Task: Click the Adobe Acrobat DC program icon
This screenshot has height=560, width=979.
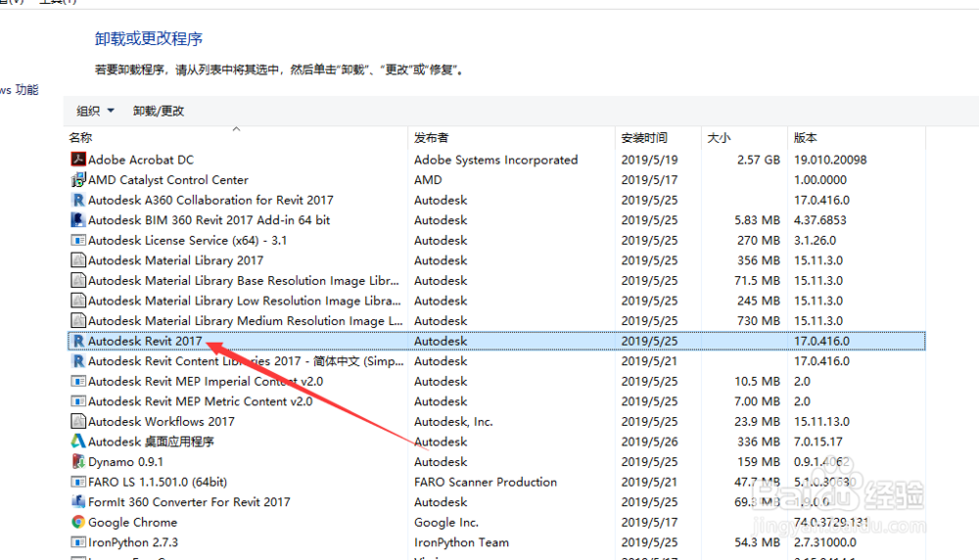Action: pyautogui.click(x=78, y=160)
